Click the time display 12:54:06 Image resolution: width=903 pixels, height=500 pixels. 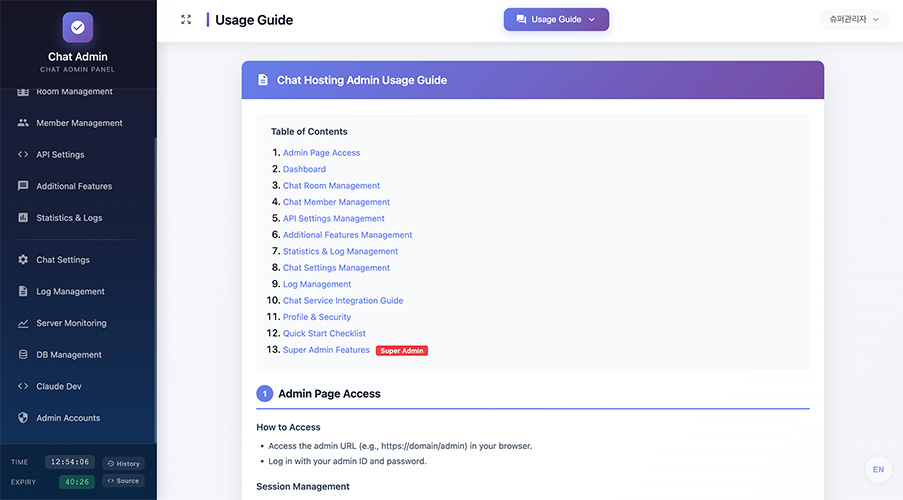tap(70, 462)
